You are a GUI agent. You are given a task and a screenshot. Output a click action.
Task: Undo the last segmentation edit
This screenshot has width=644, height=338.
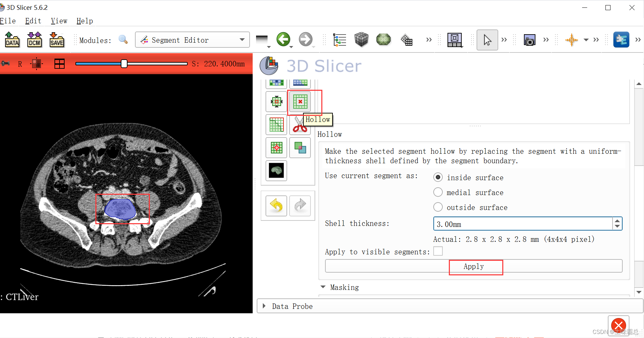click(x=276, y=206)
